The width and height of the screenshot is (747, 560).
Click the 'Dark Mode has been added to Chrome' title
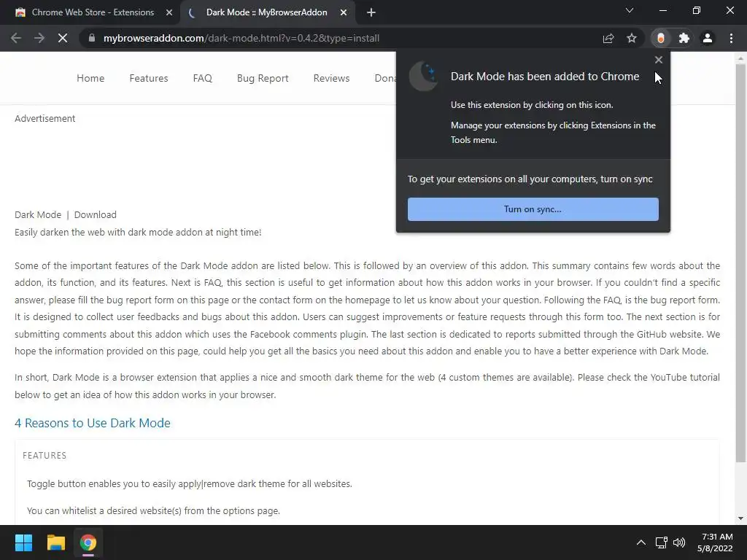pos(545,76)
